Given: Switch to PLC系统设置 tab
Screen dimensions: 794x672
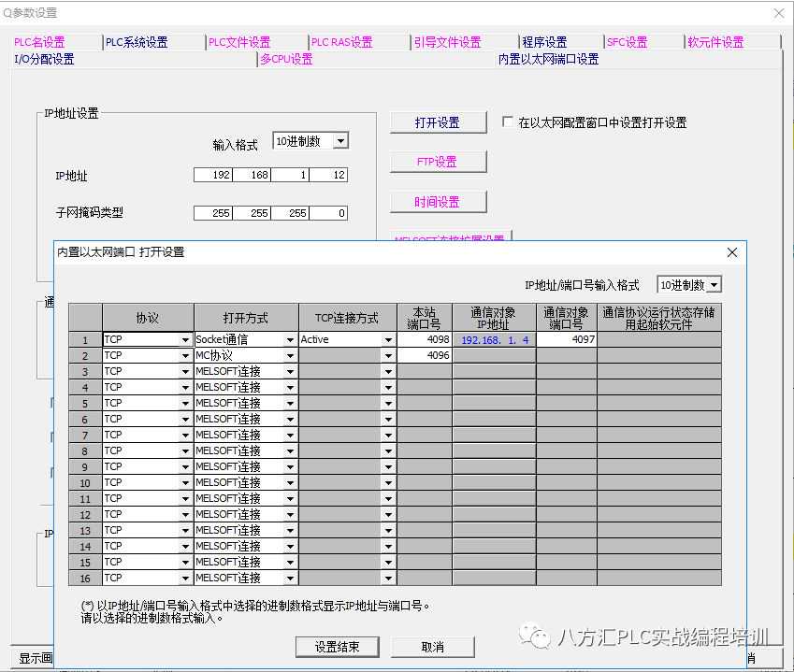Looking at the screenshot, I should (137, 42).
